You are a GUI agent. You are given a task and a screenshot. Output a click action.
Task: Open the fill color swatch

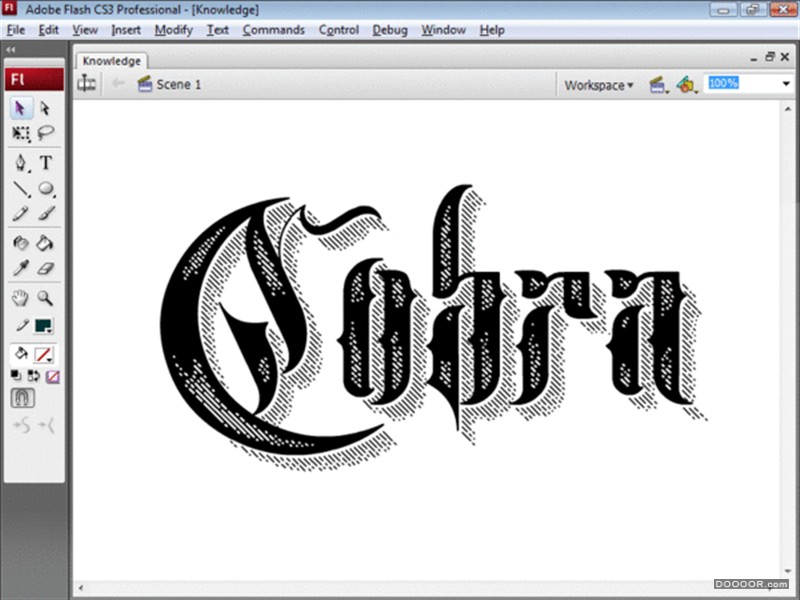pyautogui.click(x=43, y=354)
